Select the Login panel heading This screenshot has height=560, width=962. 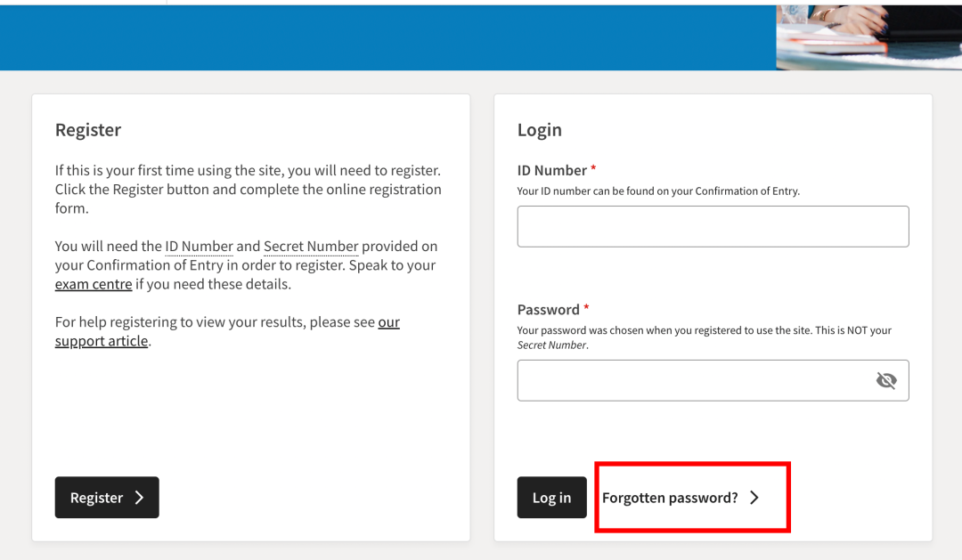pos(539,130)
